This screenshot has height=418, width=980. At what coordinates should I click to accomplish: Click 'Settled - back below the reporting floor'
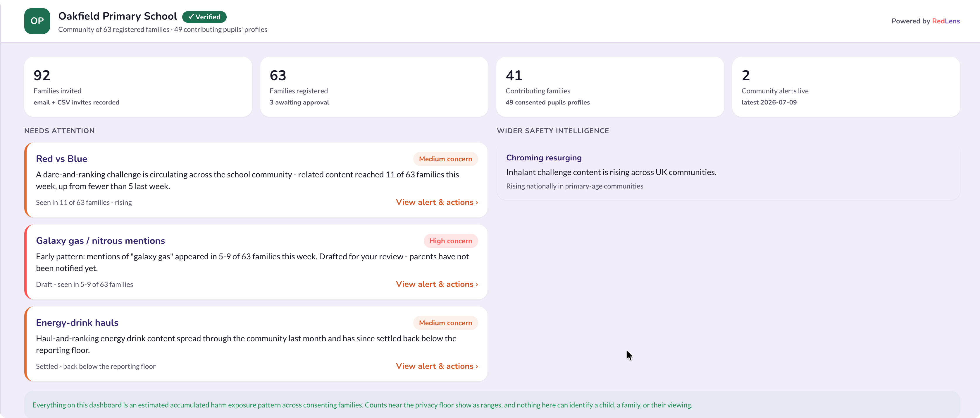tap(96, 366)
